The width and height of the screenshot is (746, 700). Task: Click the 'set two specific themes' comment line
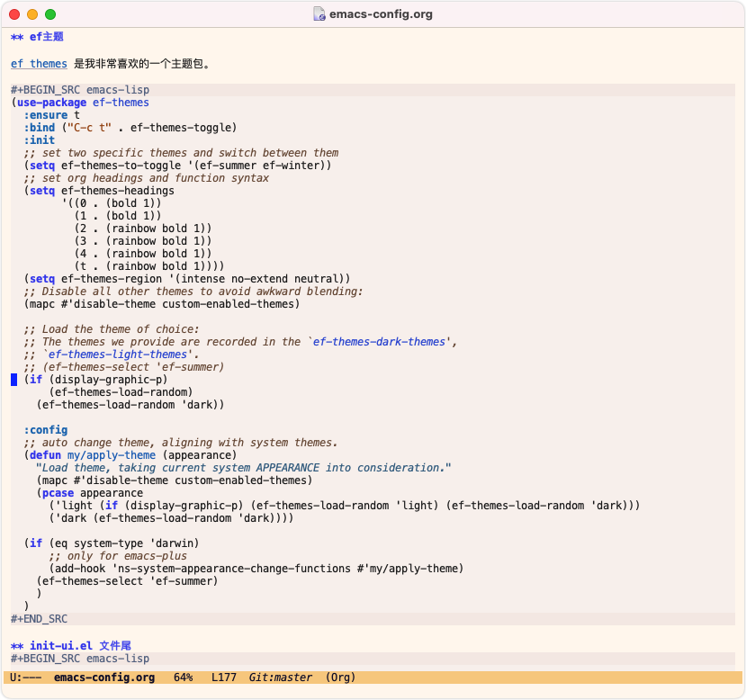tap(181, 153)
